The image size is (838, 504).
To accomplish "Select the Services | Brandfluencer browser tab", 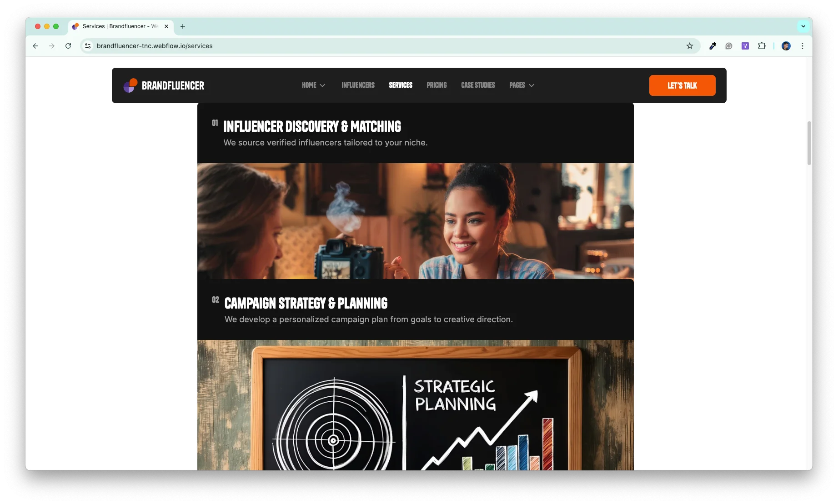I will tap(116, 26).
